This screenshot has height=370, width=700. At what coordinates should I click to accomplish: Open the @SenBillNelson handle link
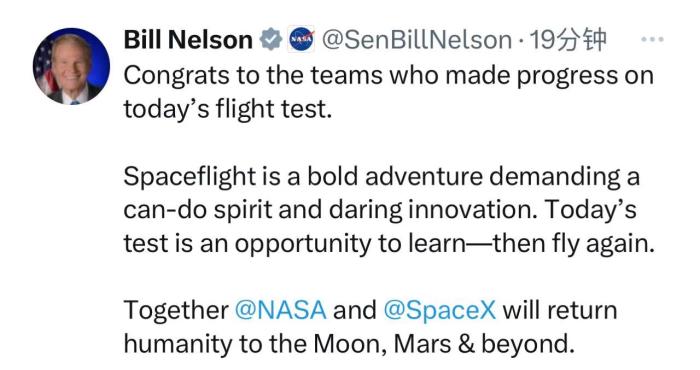pyautogui.click(x=417, y=40)
